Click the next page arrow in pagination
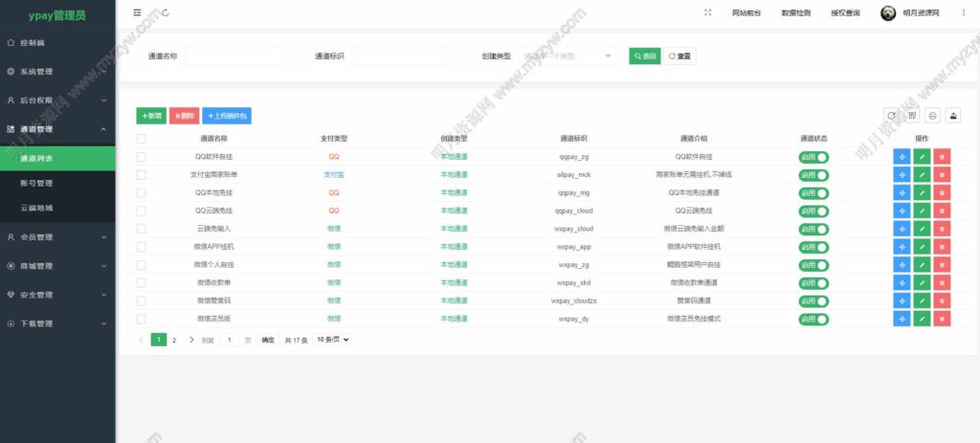Screen dimensions: 980x443 pyautogui.click(x=191, y=340)
